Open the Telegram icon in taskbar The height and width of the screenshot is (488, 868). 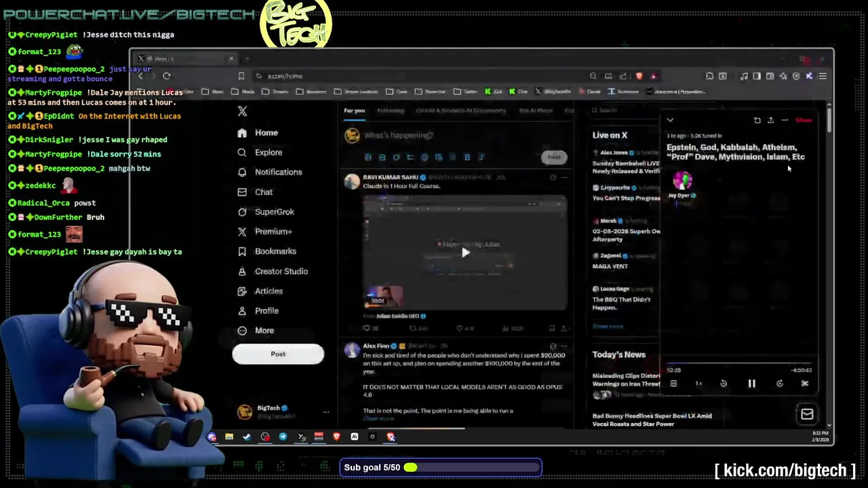[x=283, y=437]
